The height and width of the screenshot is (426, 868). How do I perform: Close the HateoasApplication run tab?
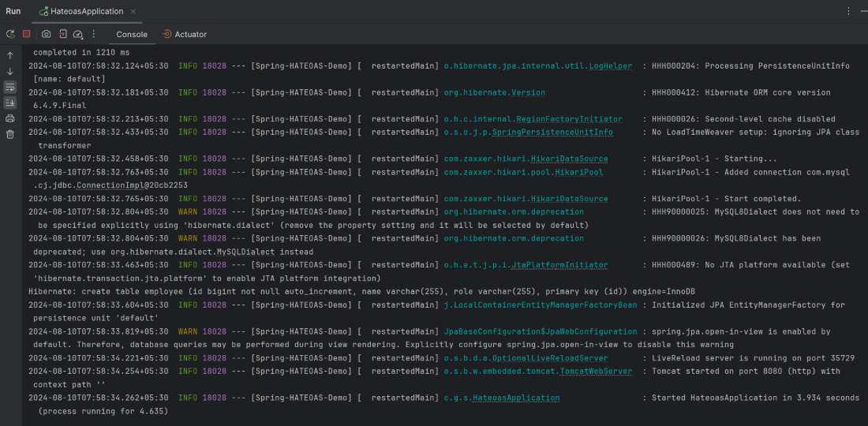(x=134, y=11)
